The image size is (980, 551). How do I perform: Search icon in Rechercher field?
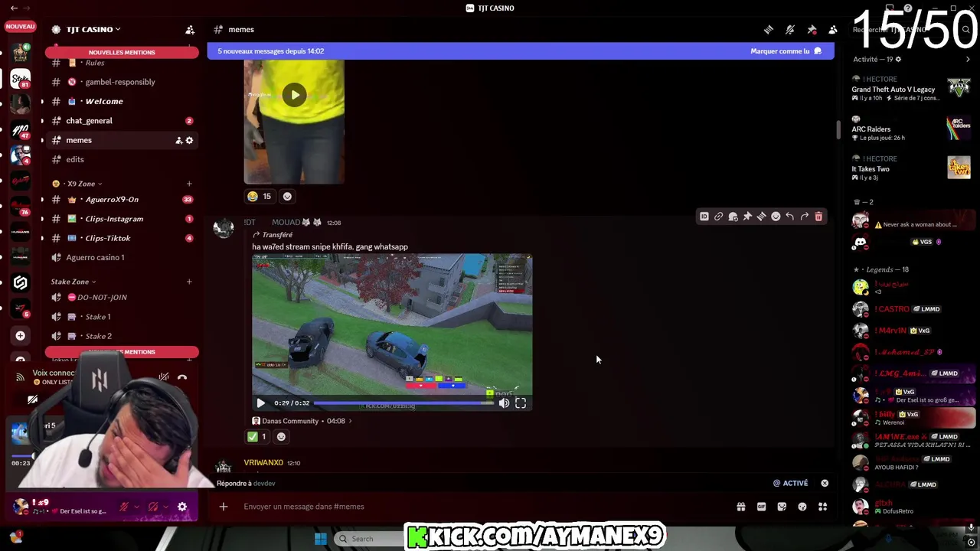point(966,30)
